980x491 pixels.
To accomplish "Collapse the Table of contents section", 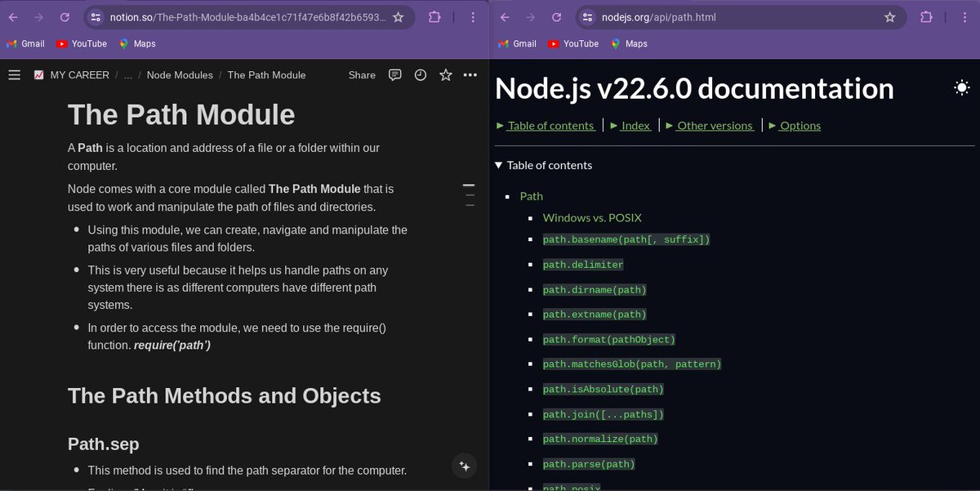I will (544, 165).
